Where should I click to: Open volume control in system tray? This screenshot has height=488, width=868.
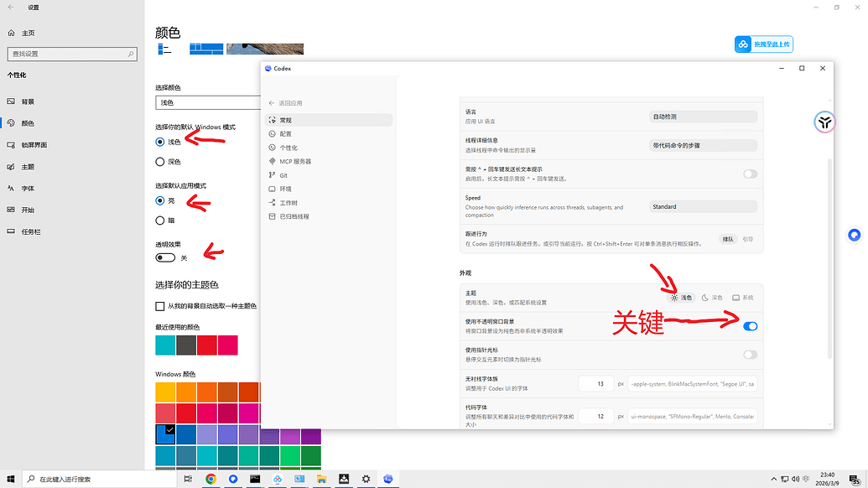coord(796,479)
